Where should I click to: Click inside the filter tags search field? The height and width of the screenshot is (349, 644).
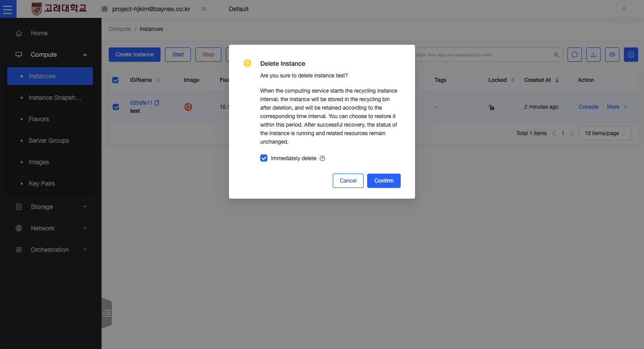[483, 55]
